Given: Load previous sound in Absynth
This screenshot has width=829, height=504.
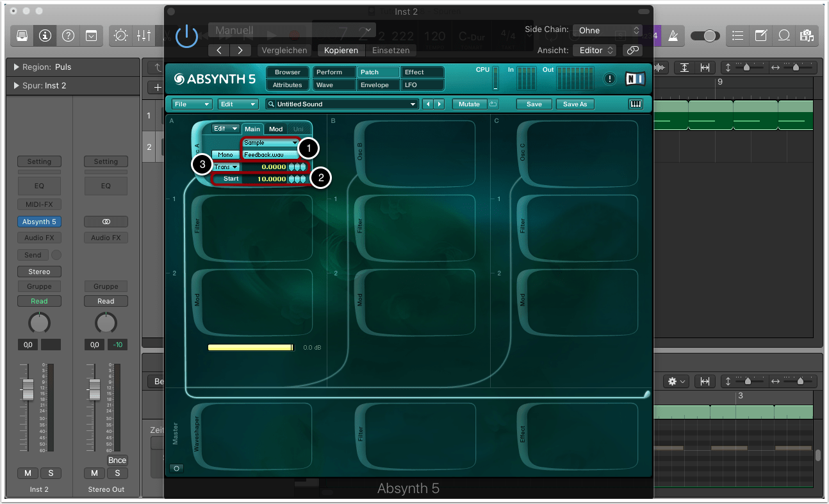Looking at the screenshot, I should (427, 104).
